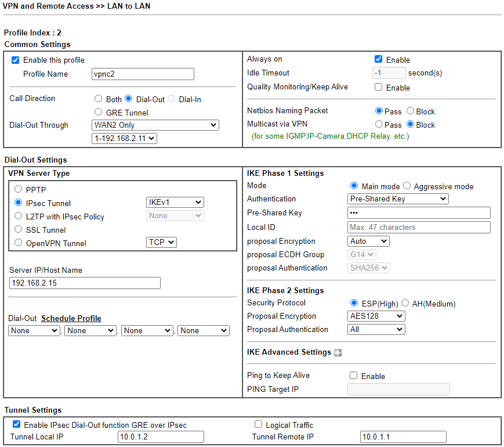This screenshot has width=504, height=447.
Task: Toggle Always on Enable checkbox
Action: (x=379, y=59)
